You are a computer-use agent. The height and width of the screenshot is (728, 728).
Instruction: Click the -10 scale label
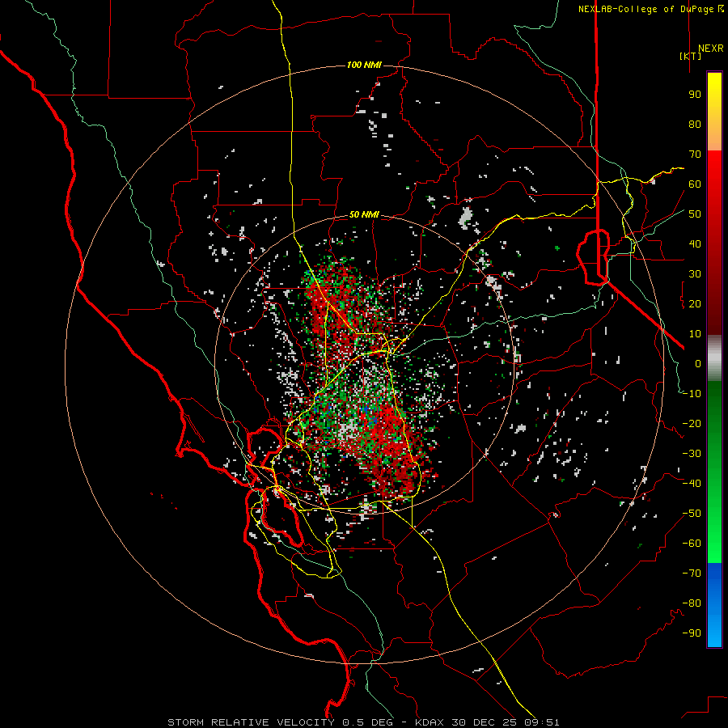(692, 394)
